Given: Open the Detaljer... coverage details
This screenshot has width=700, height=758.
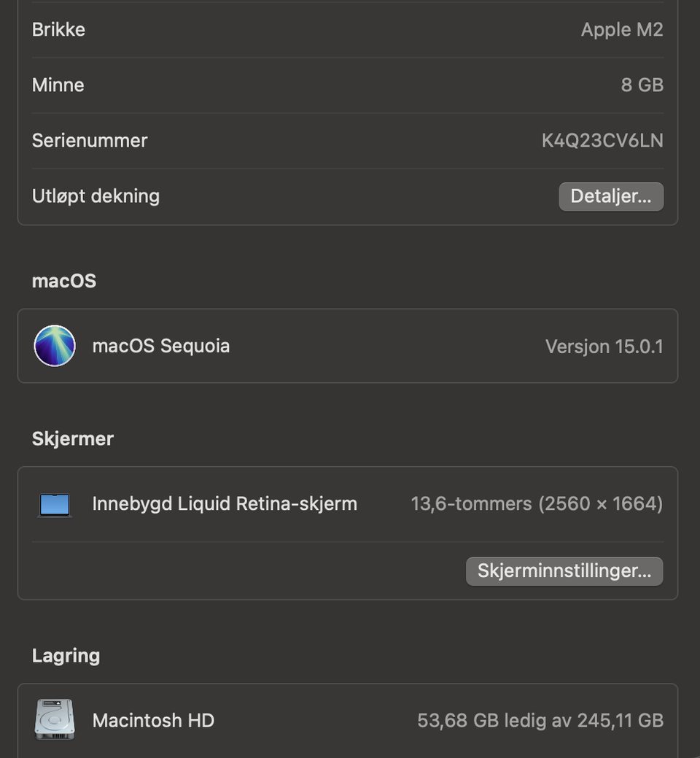Looking at the screenshot, I should coord(611,196).
